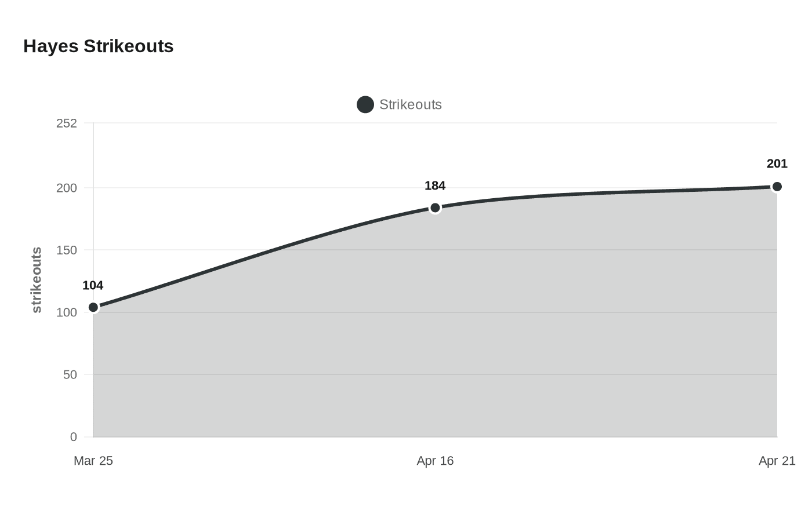Click the Apr 21 x-axis label
812x510 pixels.
point(777,461)
